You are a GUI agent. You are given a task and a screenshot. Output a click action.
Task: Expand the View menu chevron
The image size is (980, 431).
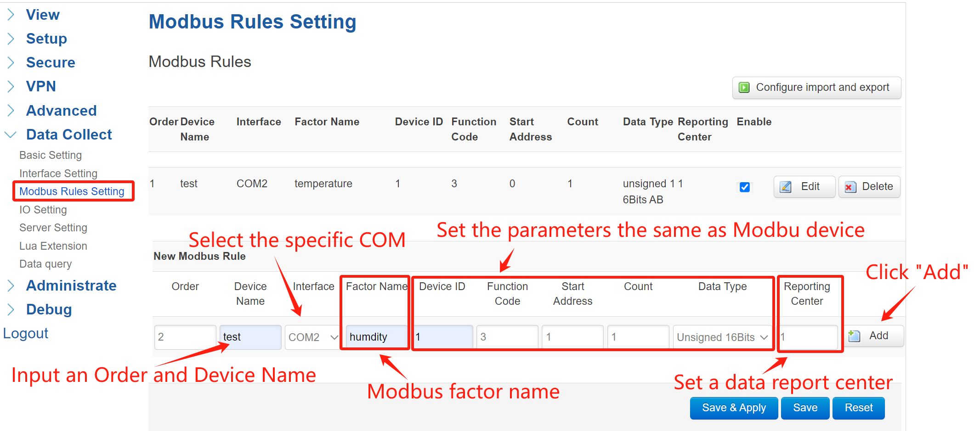pyautogui.click(x=11, y=15)
